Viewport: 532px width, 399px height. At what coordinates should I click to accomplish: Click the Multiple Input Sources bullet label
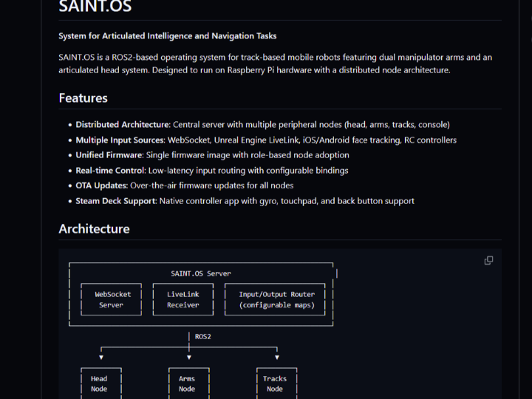119,140
